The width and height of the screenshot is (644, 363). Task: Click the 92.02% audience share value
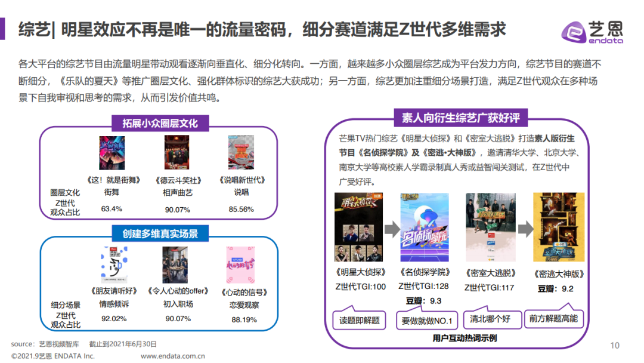click(114, 319)
